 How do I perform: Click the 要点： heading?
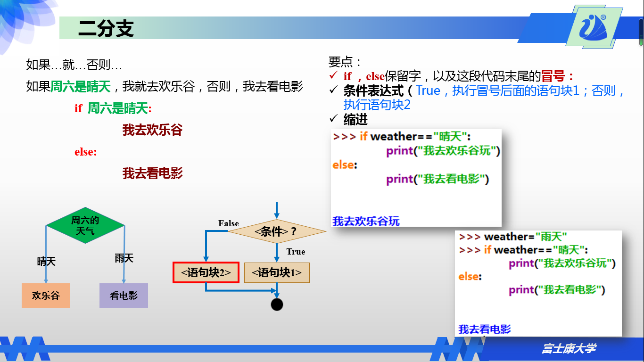pos(346,62)
